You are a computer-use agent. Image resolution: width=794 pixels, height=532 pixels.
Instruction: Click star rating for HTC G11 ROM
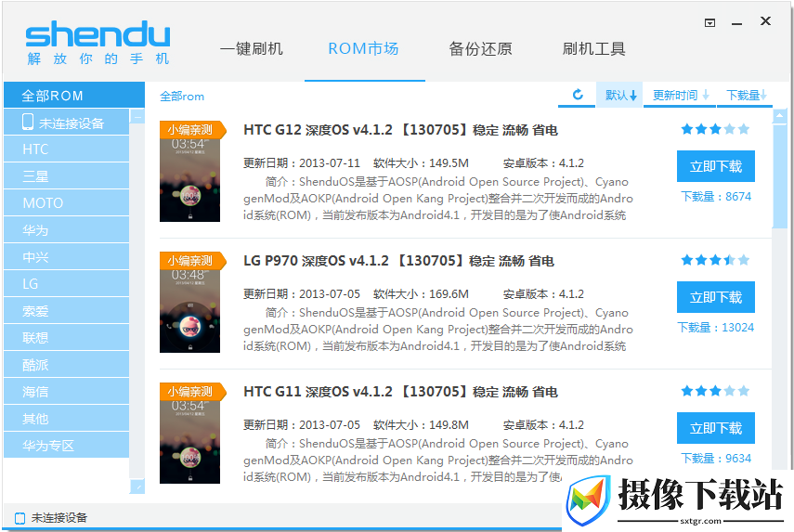(715, 391)
